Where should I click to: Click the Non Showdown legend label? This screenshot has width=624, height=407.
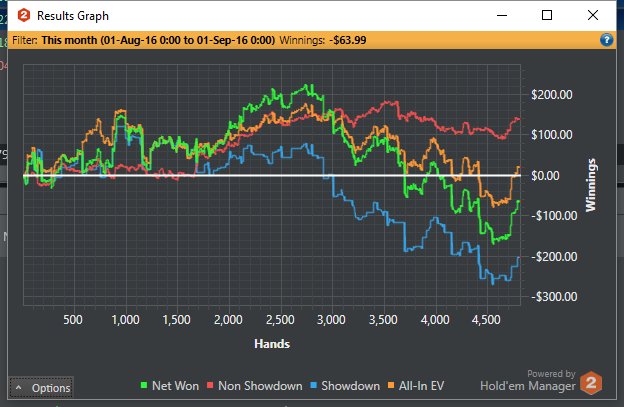point(260,386)
